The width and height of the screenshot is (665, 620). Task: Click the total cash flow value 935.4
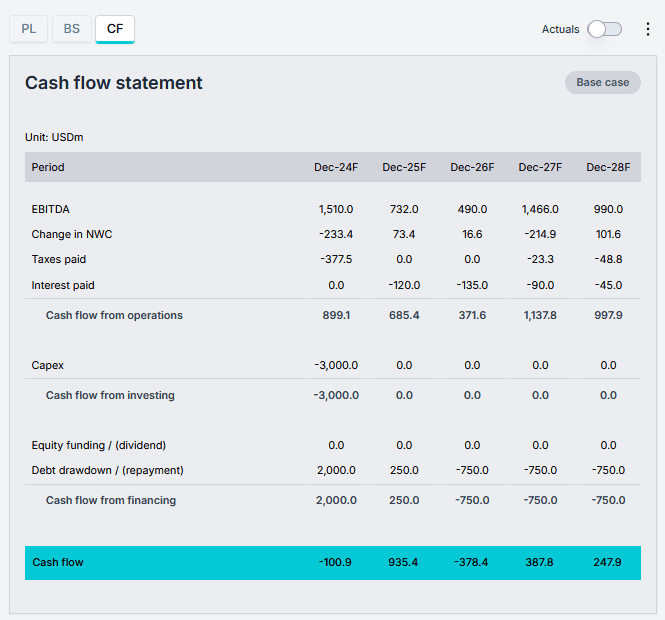click(403, 562)
